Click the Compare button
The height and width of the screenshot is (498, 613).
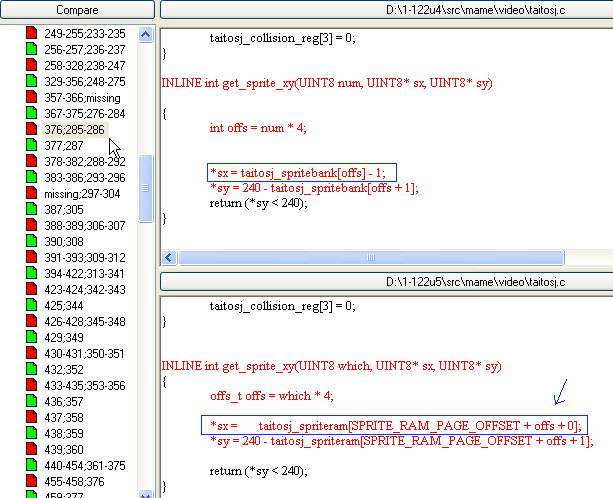[x=77, y=10]
